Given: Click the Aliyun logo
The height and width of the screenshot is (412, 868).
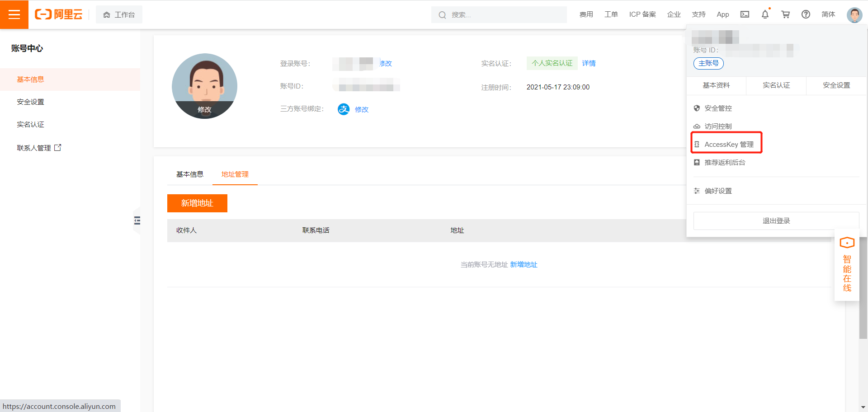Looking at the screenshot, I should [59, 14].
